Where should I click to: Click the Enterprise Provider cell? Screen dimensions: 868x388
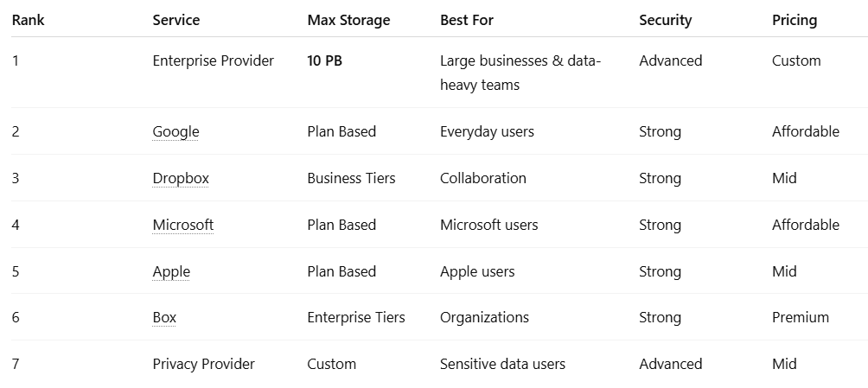click(213, 61)
